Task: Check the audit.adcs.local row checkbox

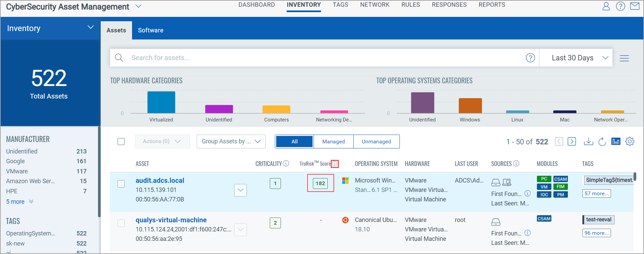Action: [121, 184]
